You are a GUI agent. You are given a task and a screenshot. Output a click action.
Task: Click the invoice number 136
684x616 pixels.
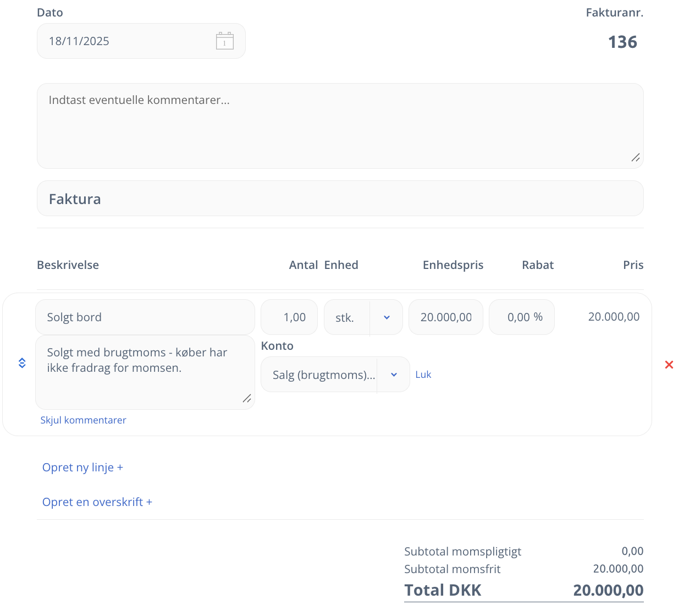point(622,42)
